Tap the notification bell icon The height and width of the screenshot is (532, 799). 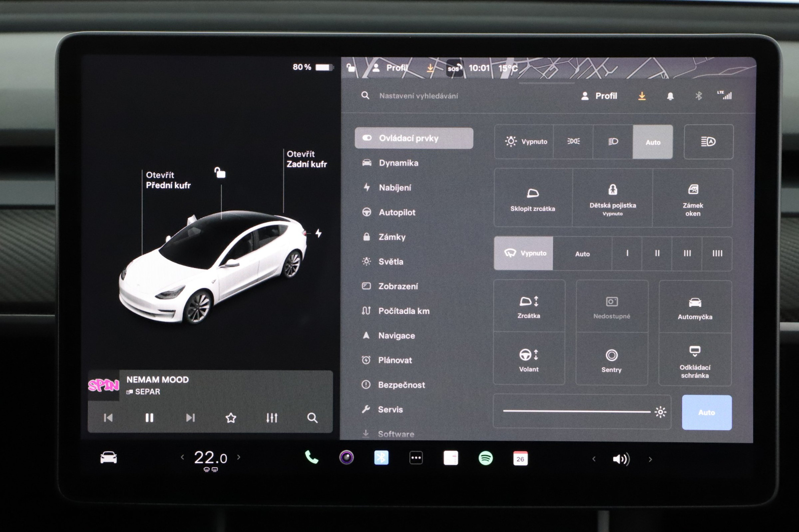click(x=670, y=96)
